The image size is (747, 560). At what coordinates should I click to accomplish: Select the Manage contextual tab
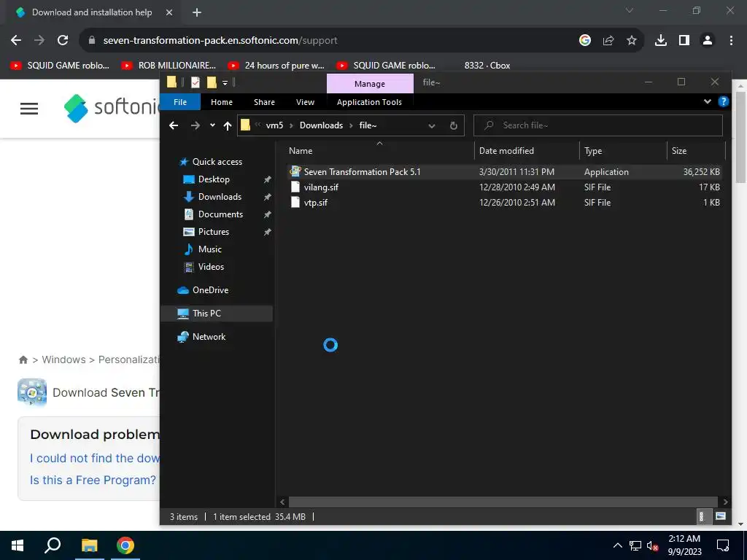point(370,84)
